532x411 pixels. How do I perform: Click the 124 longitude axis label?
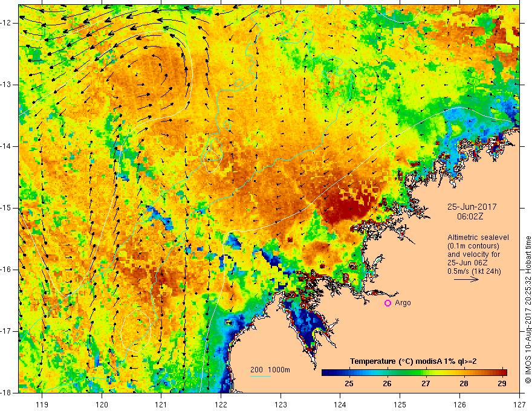pos(340,404)
